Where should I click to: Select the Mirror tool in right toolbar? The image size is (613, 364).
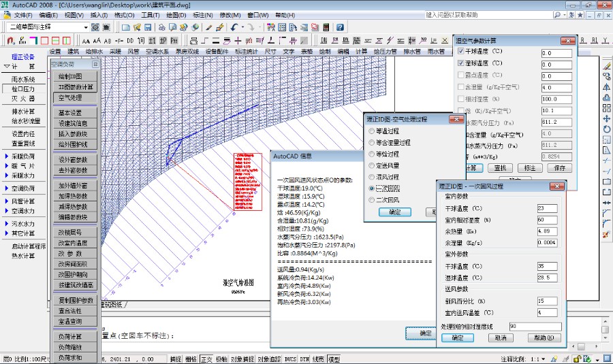[606, 86]
